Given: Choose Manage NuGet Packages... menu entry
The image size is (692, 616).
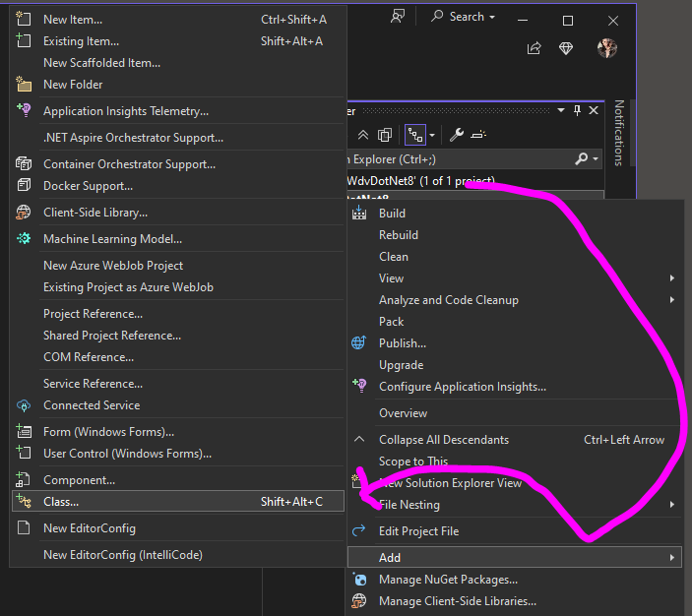Looking at the screenshot, I should coord(448,580).
